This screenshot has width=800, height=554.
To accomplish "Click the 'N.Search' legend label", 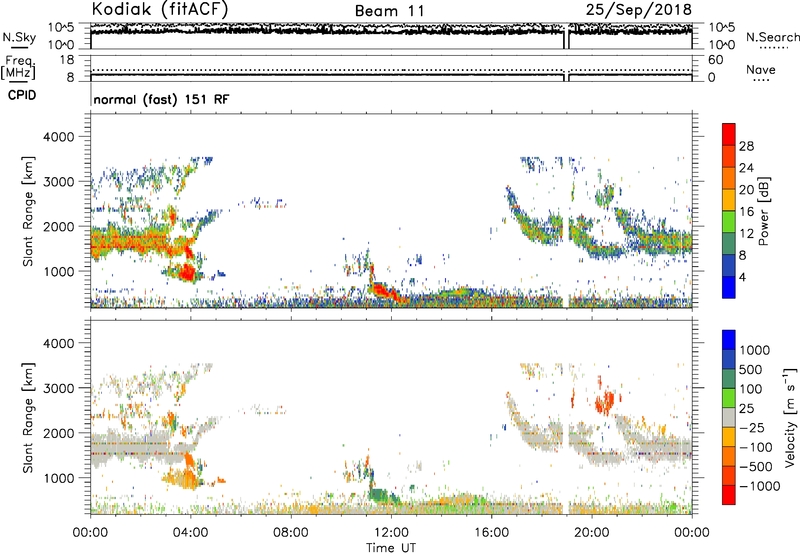I will (772, 37).
